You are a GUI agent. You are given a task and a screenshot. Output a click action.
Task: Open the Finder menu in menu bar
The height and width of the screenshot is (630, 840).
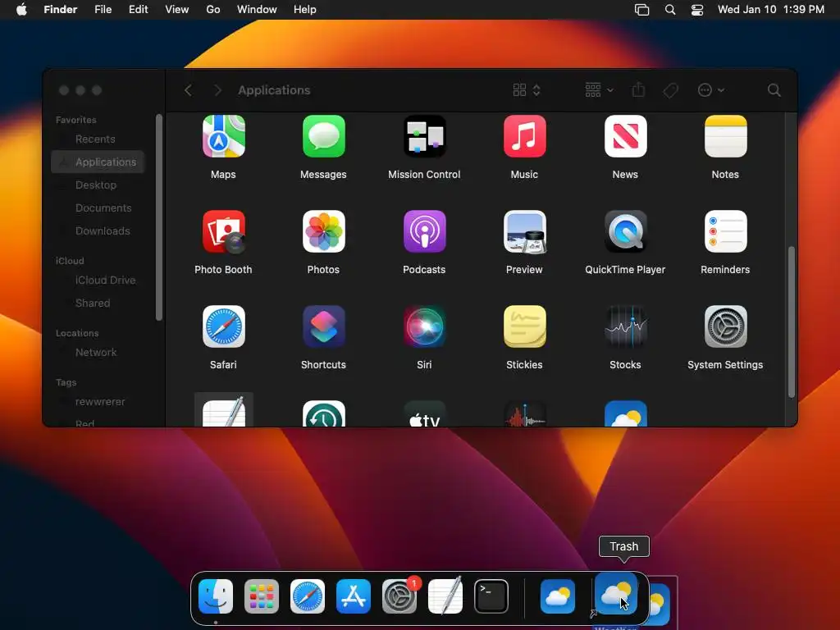pyautogui.click(x=61, y=9)
